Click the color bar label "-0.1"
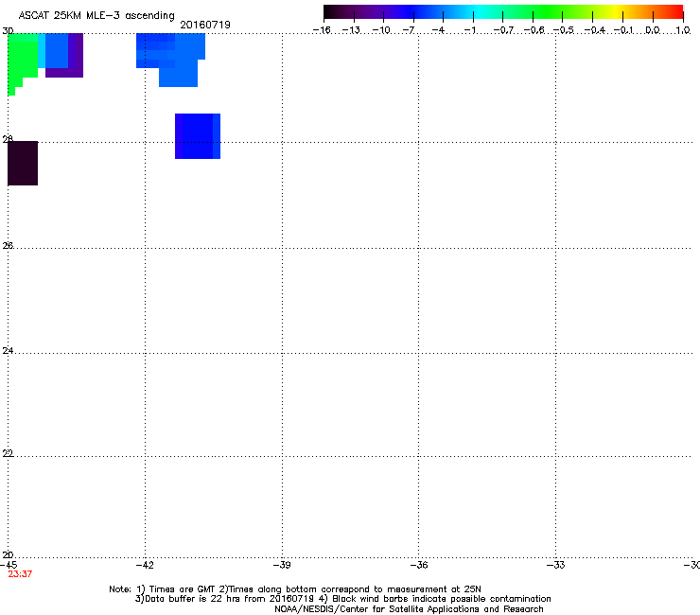700x615 pixels. point(623,30)
